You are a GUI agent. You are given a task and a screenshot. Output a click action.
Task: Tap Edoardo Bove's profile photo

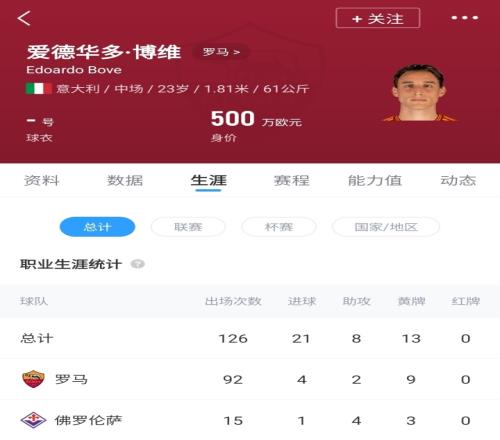pyautogui.click(x=419, y=92)
